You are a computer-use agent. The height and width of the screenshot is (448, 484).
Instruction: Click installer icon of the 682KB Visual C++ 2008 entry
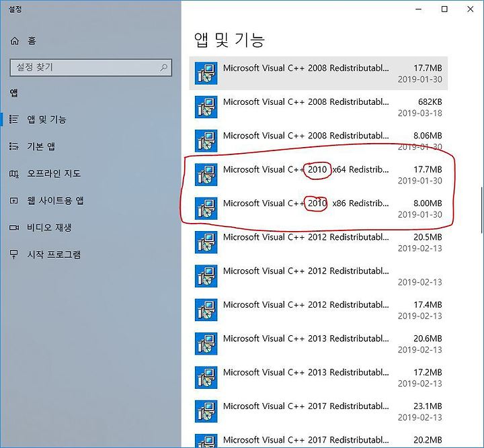click(206, 107)
